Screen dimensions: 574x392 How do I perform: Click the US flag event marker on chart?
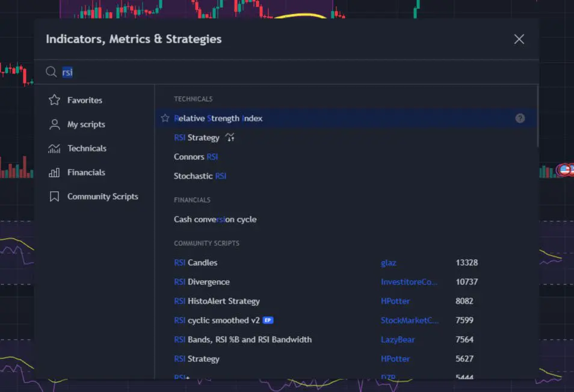(564, 170)
